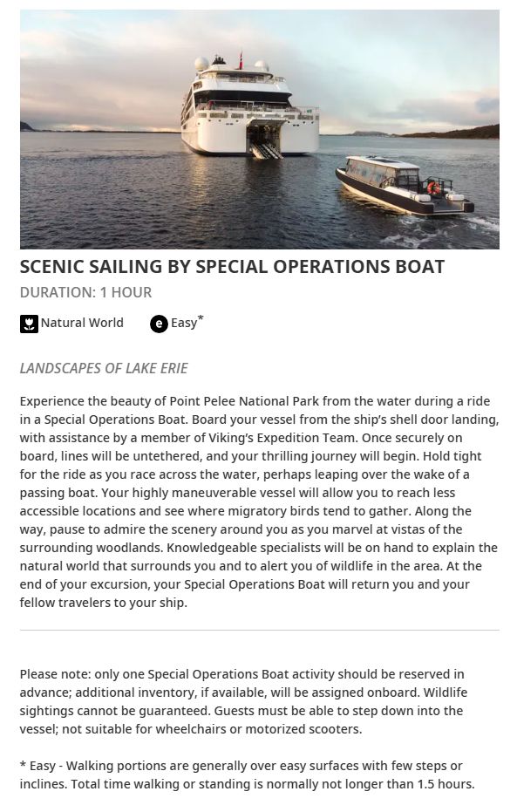The image size is (517, 812).
Task: Click the Easy difficulty 'e' icon
Action: (159, 324)
